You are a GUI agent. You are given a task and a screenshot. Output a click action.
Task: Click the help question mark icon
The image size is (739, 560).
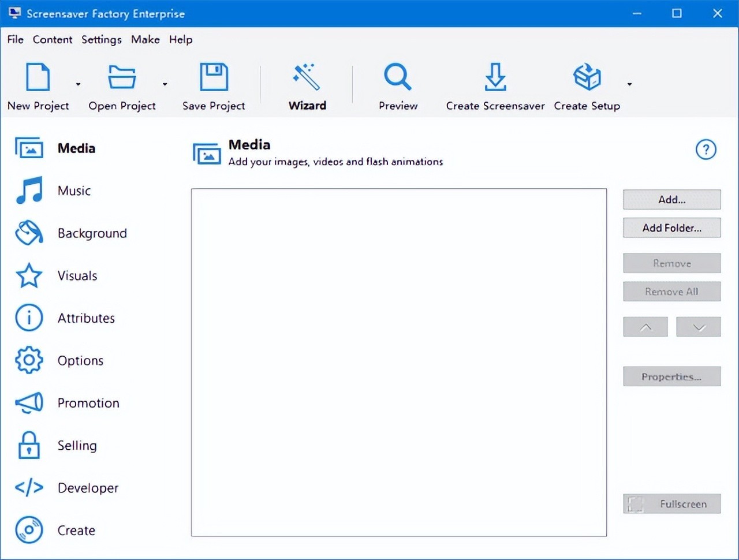(x=706, y=150)
